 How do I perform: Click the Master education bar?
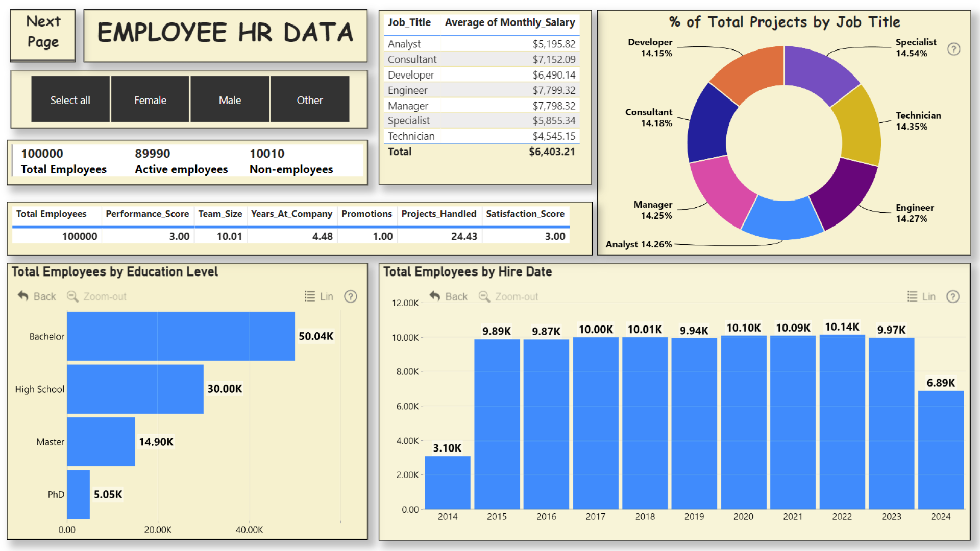pos(101,442)
